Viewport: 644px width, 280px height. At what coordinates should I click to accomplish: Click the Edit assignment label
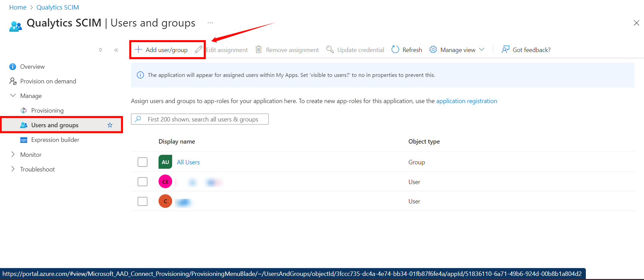click(x=227, y=50)
